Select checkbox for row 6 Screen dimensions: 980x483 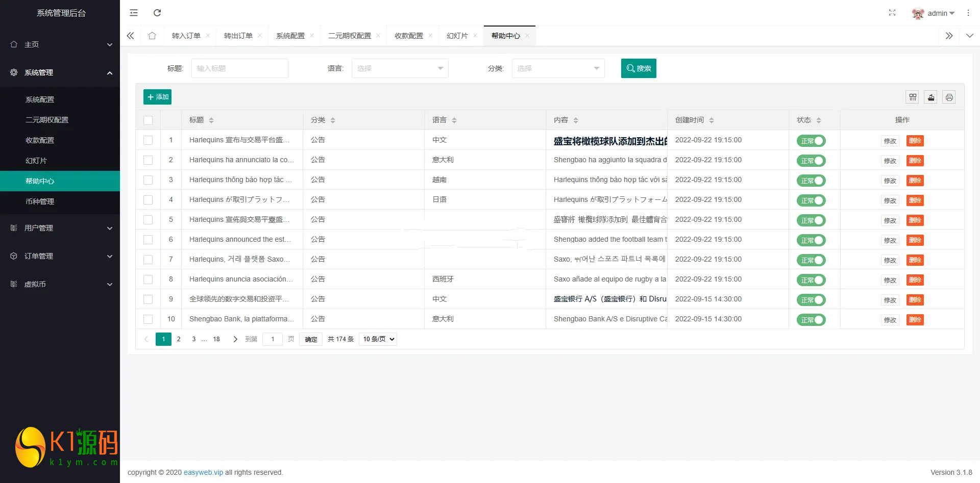coord(148,240)
